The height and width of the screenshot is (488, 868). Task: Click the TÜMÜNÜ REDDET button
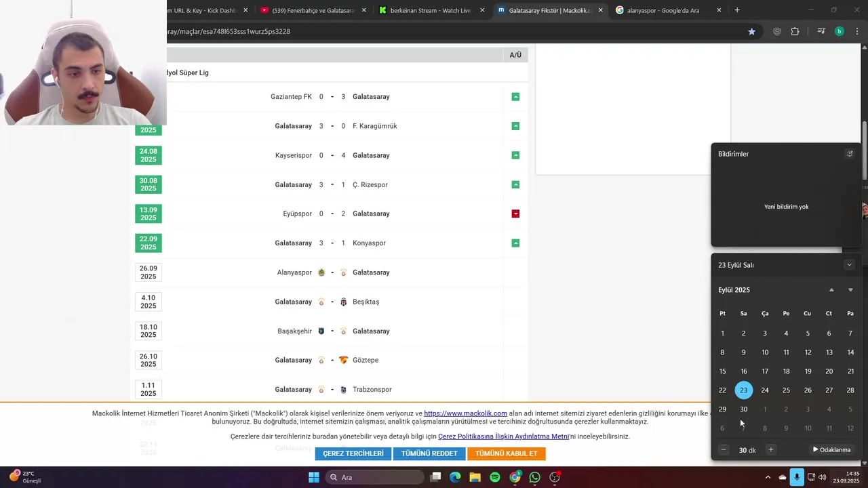point(429,453)
